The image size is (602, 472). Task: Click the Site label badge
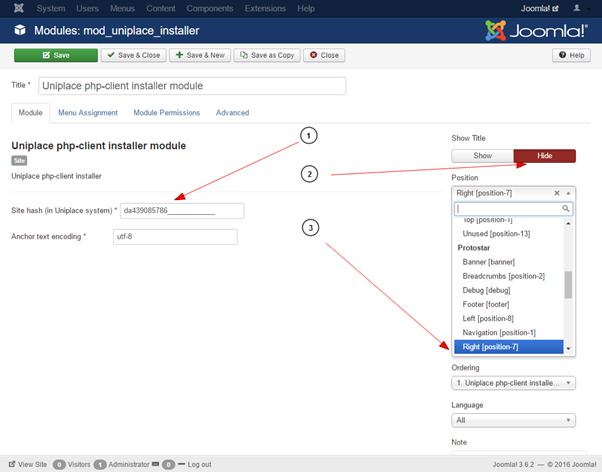(x=19, y=161)
